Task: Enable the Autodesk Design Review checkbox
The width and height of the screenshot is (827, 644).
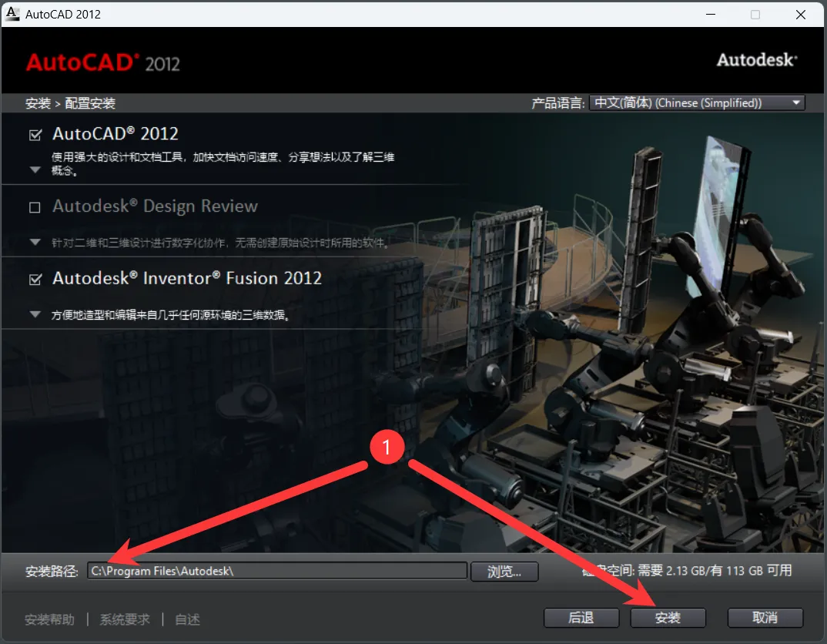Action: (35, 207)
